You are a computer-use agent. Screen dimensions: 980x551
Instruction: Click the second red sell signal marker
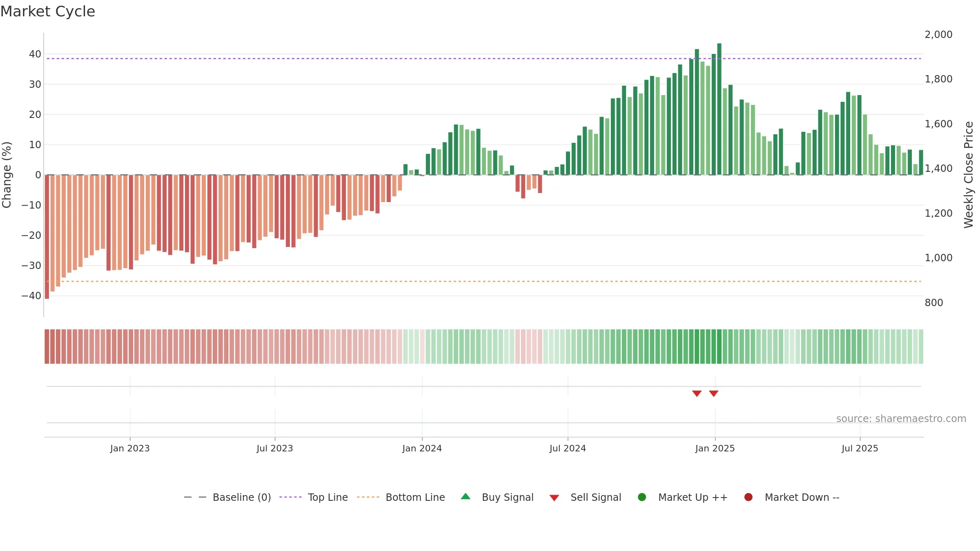(714, 393)
